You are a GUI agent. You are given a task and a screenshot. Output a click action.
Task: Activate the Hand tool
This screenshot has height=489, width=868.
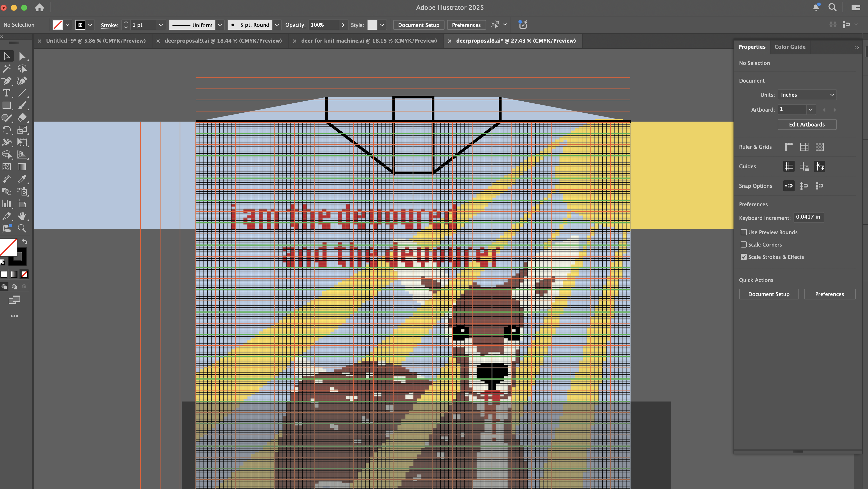click(x=22, y=216)
